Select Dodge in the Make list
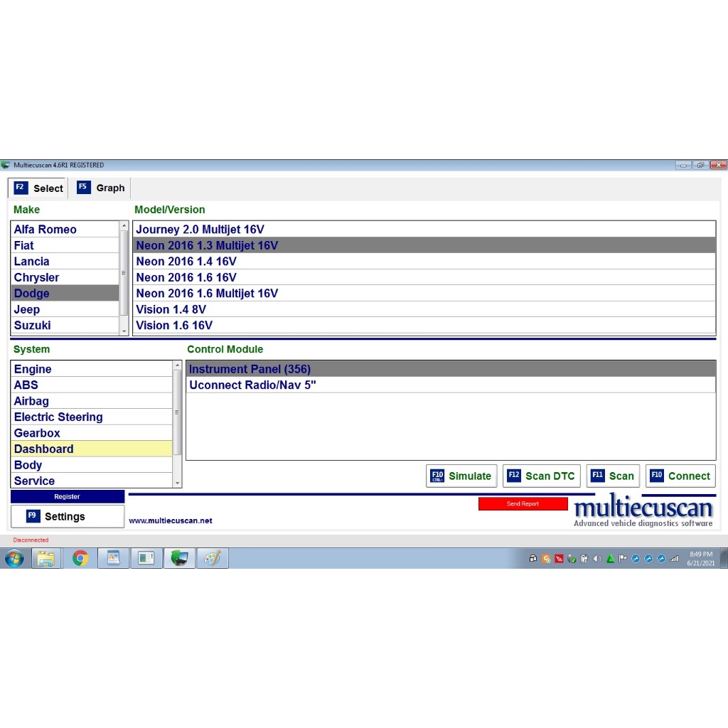 [65, 294]
